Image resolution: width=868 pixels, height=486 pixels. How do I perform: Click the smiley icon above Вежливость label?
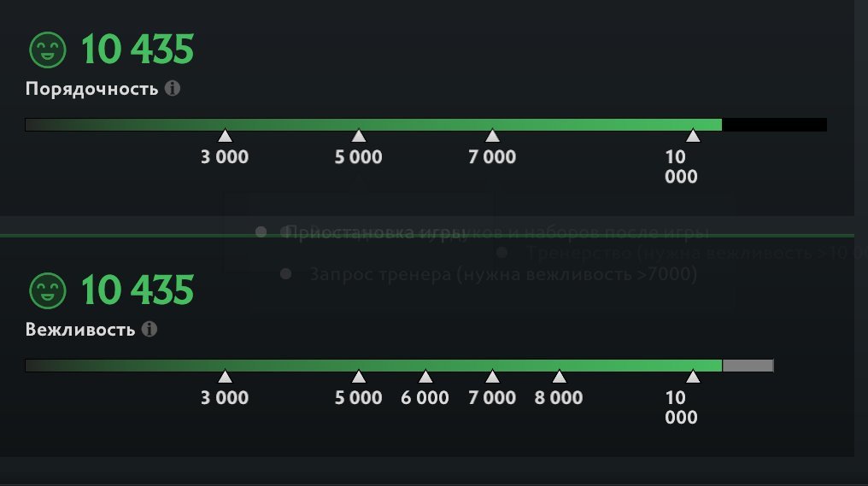(48, 291)
